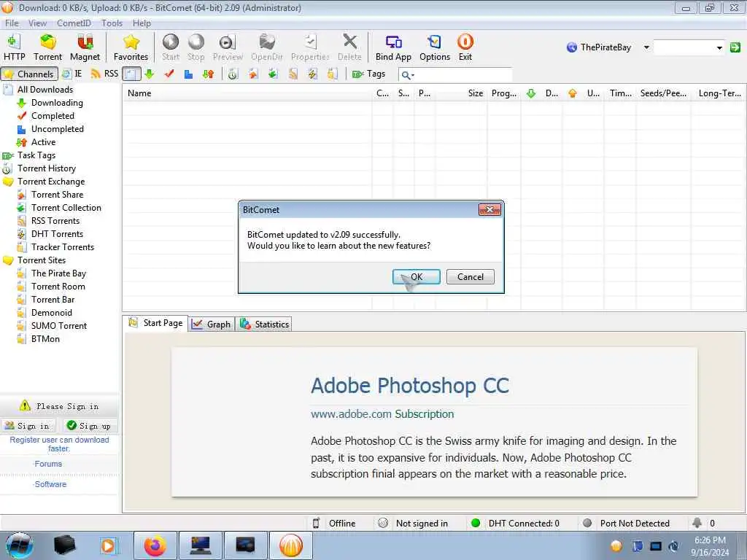Toggle the Channels sidebar button

(x=29, y=74)
